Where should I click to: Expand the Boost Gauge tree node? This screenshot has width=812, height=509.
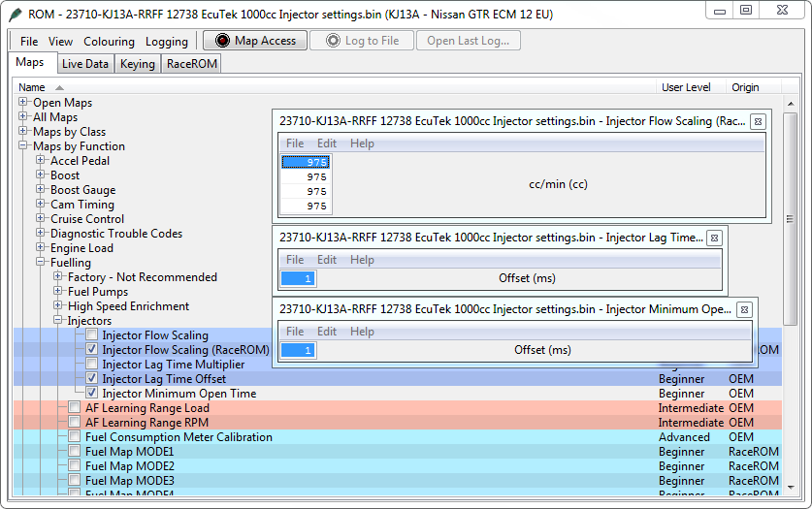41,190
